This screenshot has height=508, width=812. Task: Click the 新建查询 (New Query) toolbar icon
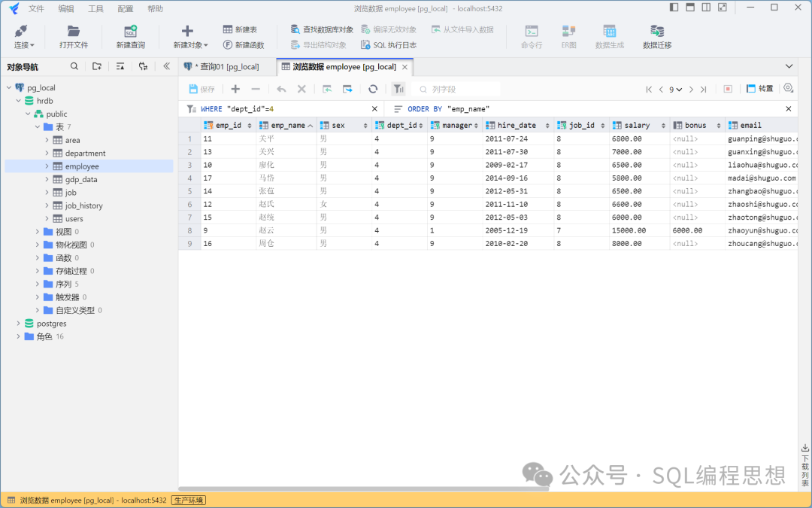click(130, 32)
